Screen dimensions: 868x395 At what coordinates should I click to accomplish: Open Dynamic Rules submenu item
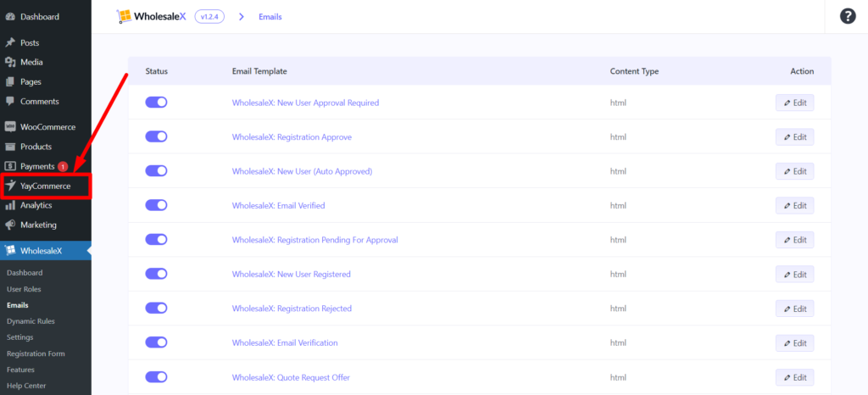[x=31, y=321]
